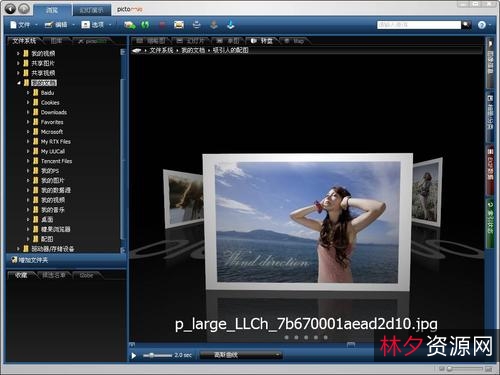Click the folder tree scroll-up arrow

123,52
